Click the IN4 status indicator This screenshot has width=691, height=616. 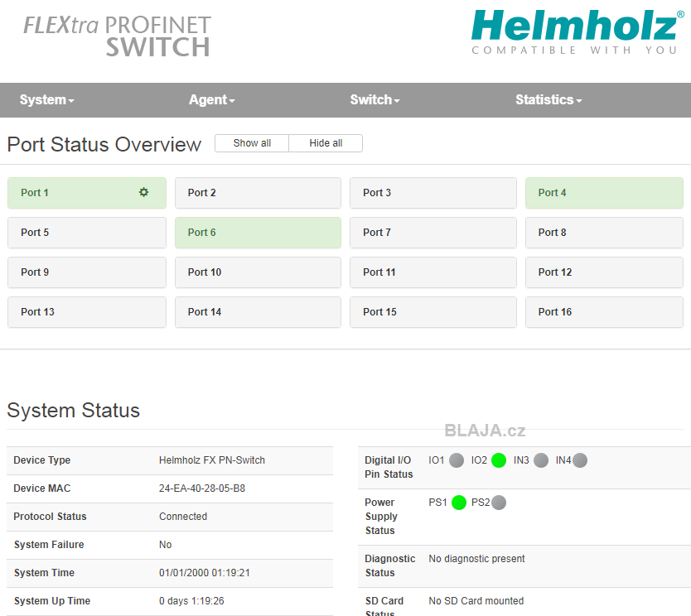[x=580, y=460]
